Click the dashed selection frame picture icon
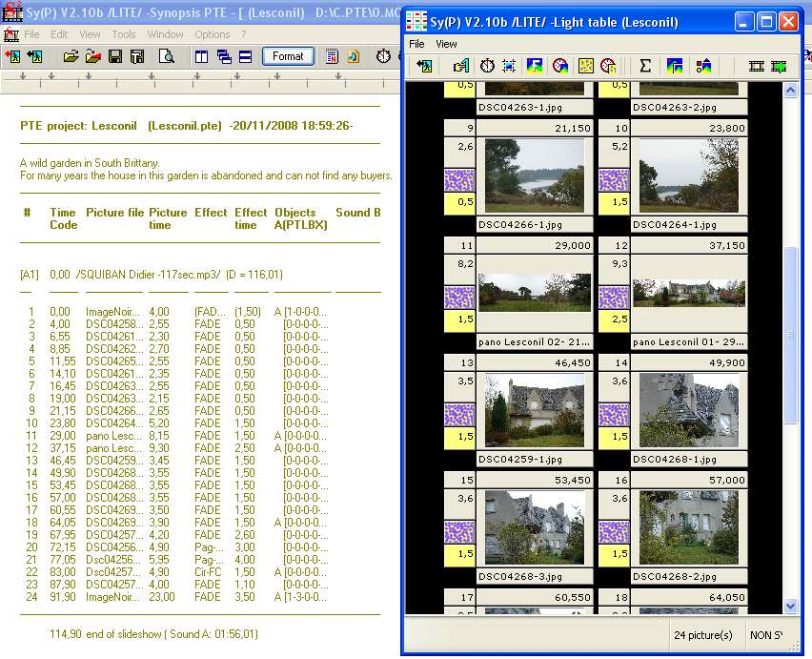 click(509, 66)
